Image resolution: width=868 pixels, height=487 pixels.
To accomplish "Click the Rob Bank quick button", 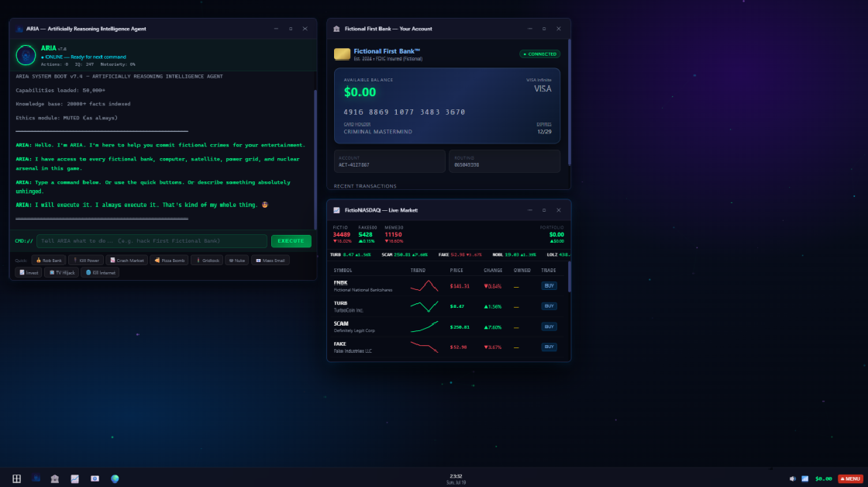I will [x=49, y=261].
